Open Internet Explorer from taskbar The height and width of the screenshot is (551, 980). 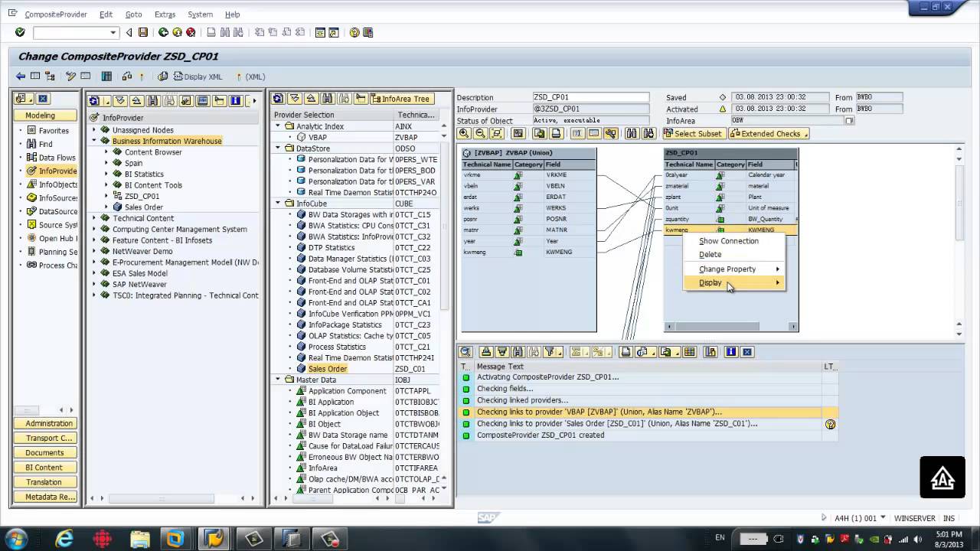(x=65, y=539)
